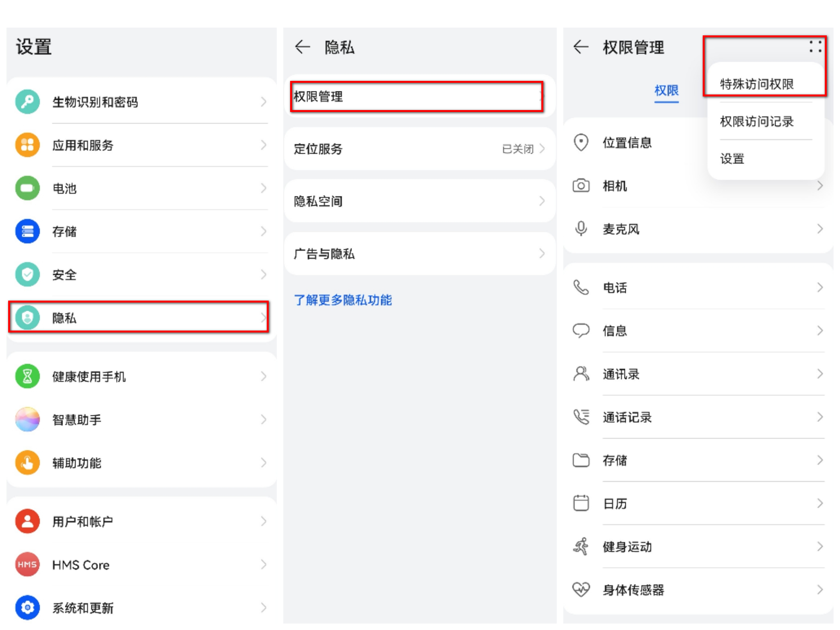
Task: Tap the four-dot overflow menu in 权限管理
Action: tap(815, 47)
